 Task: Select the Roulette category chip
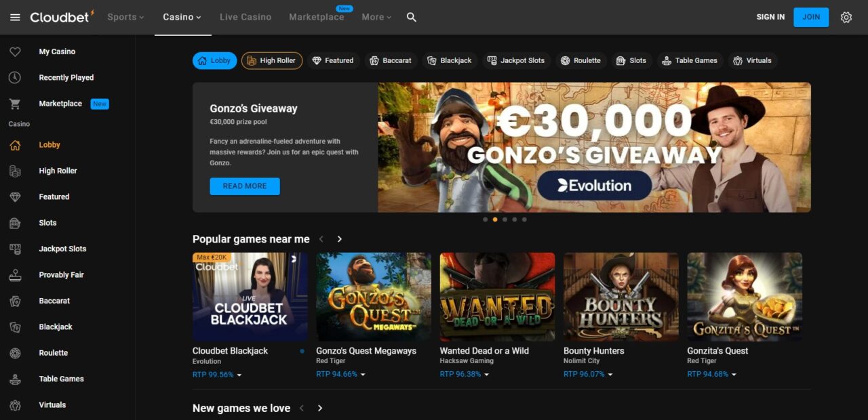tap(581, 61)
